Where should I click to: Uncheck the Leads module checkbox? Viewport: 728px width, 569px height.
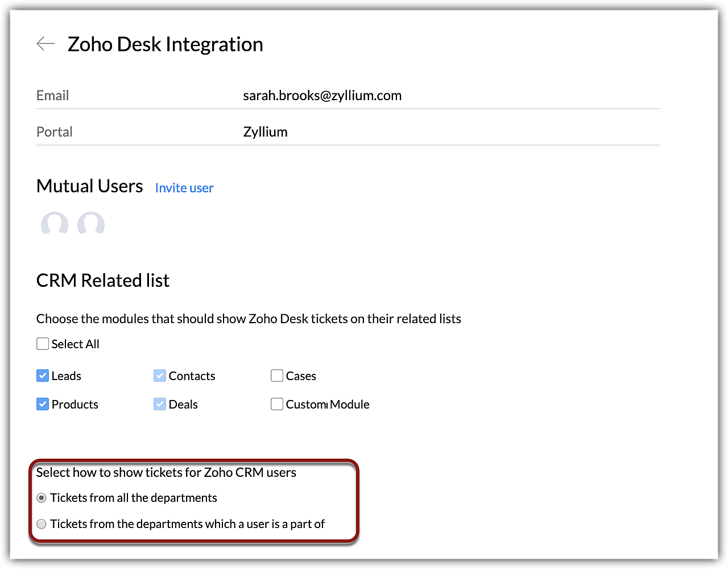43,376
